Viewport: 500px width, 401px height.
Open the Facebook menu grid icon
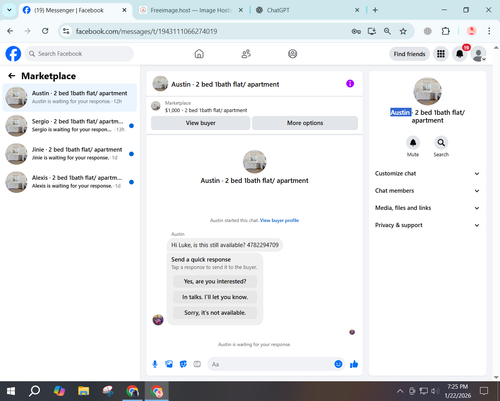pyautogui.click(x=441, y=54)
